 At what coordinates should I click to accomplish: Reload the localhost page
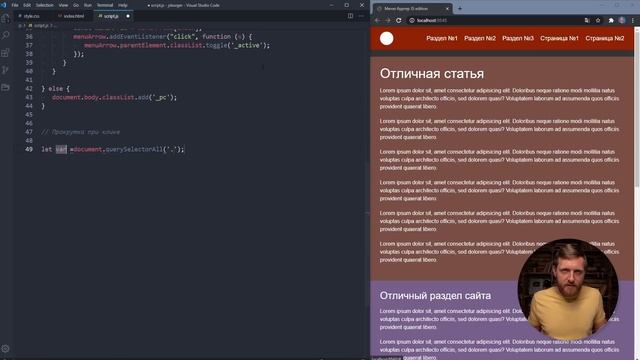point(399,20)
